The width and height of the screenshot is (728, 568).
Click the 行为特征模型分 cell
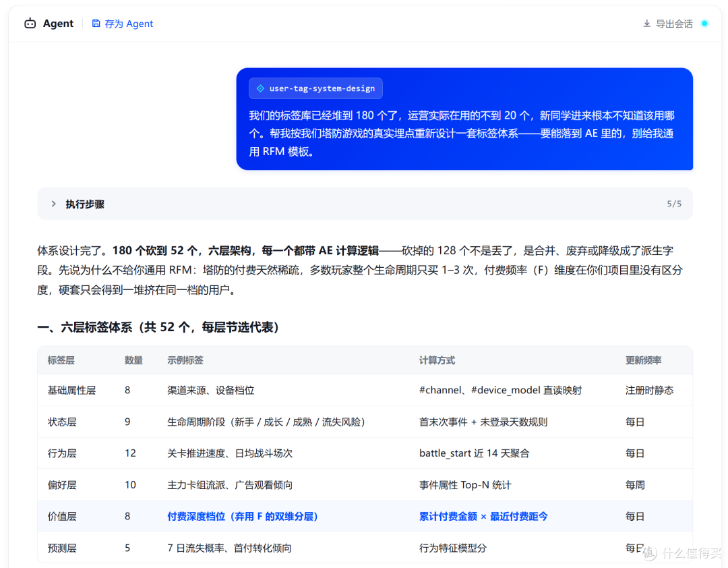coord(453,548)
